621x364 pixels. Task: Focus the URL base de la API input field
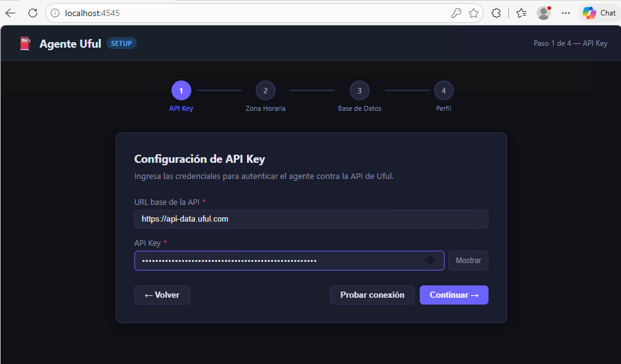pos(311,219)
